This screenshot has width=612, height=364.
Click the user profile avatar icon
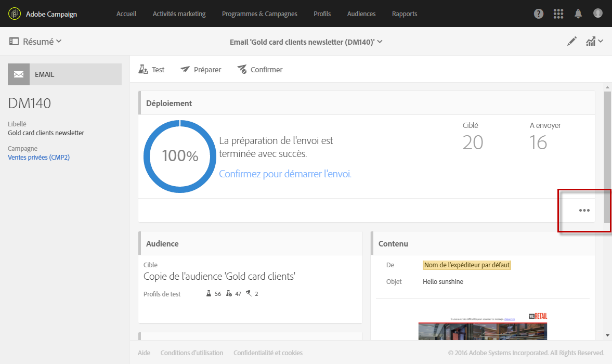(598, 14)
